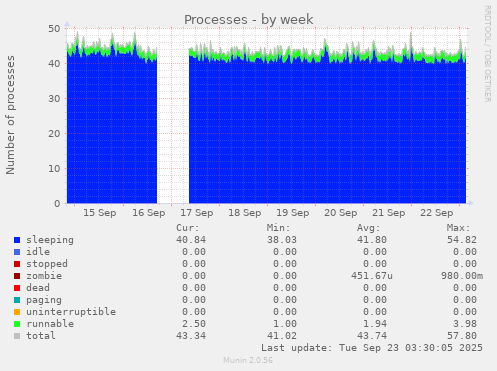The width and height of the screenshot is (497, 371).
Task: Click the y-axis label 30
Action: pos(54,99)
